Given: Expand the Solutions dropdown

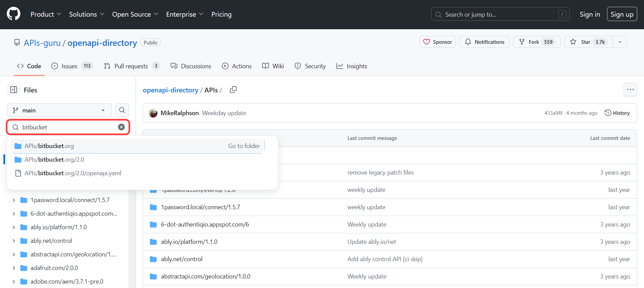Looking at the screenshot, I should (x=86, y=14).
